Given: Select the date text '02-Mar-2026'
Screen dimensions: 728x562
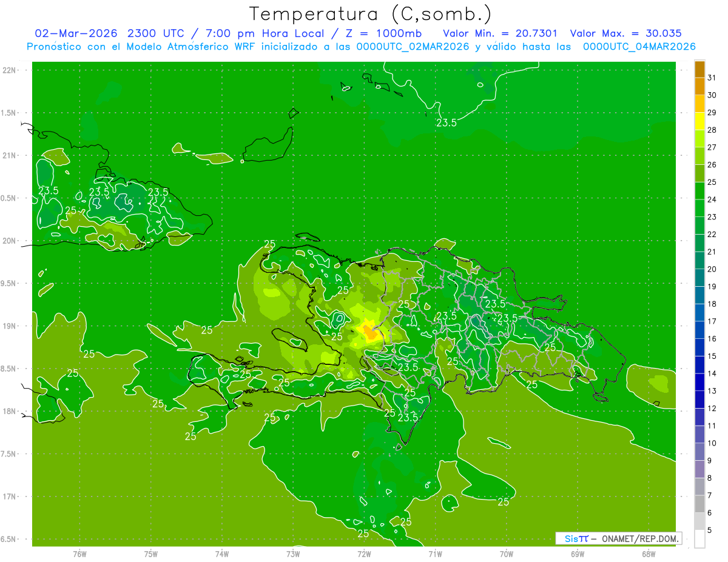Looking at the screenshot, I should pos(76,33).
